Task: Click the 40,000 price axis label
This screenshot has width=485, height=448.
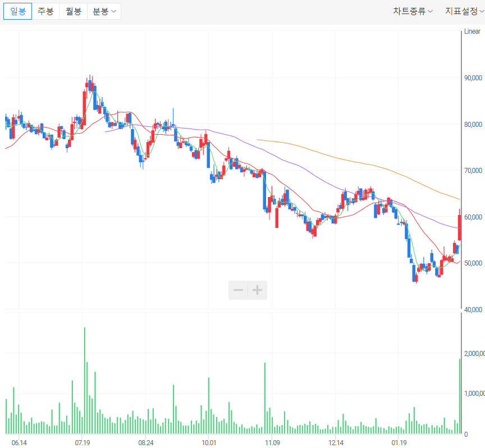Action: click(x=473, y=310)
